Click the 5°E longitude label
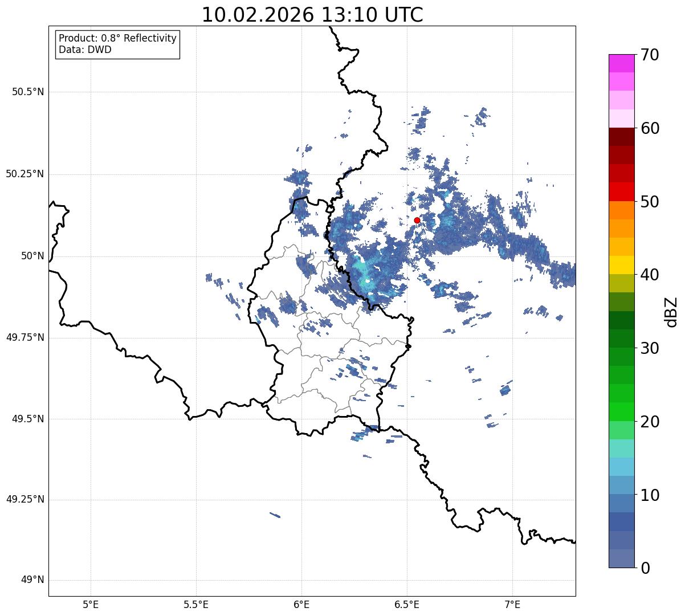 [91, 604]
